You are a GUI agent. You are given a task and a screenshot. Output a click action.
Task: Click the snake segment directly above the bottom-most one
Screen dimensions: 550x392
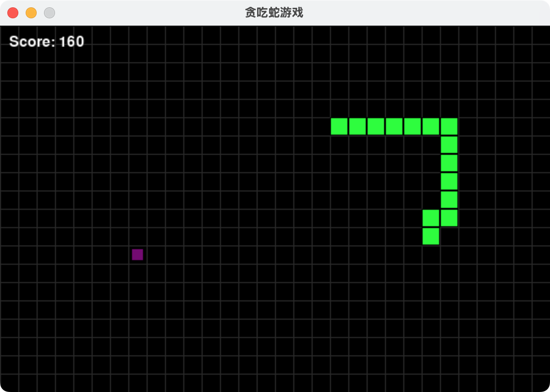point(431,218)
